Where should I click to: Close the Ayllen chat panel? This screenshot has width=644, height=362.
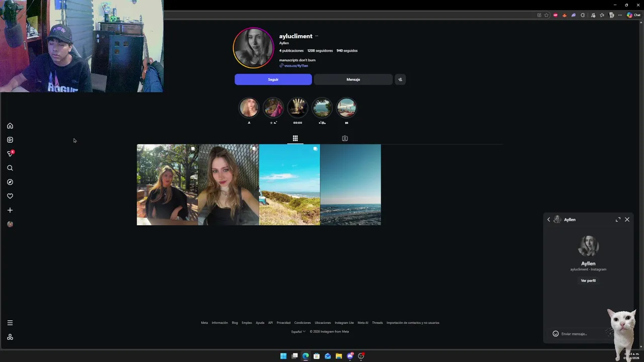pyautogui.click(x=627, y=220)
